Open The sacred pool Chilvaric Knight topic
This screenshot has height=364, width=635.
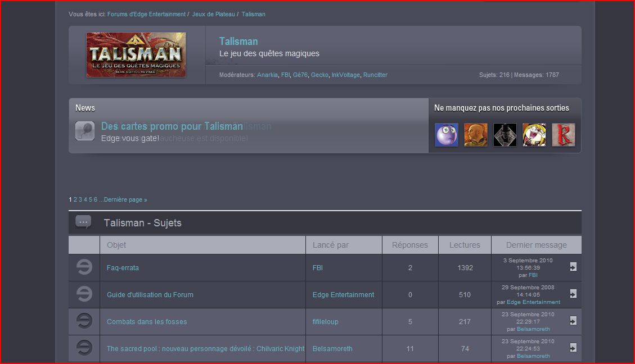[205, 349]
